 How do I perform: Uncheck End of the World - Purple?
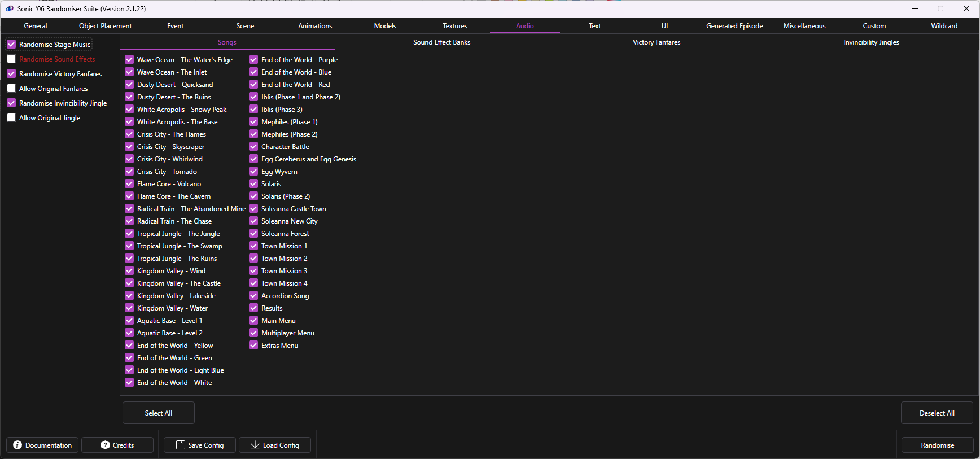(x=253, y=59)
